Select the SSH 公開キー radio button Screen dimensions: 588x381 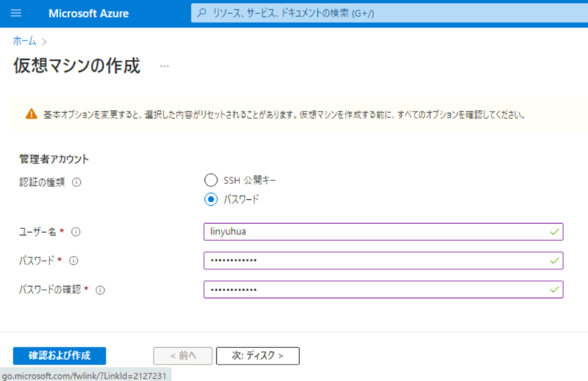pyautogui.click(x=211, y=180)
